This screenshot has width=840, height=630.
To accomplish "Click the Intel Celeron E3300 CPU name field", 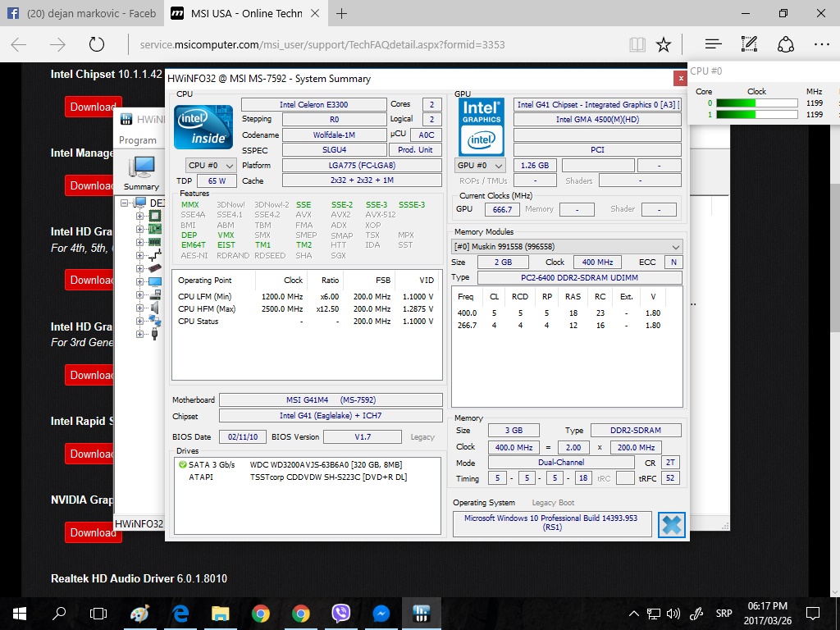I will click(x=314, y=104).
